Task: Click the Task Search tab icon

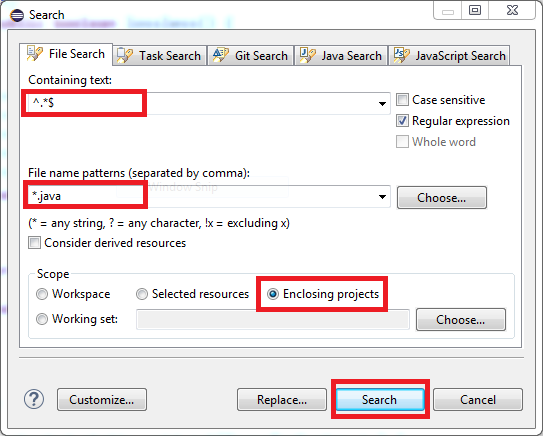Action: (x=125, y=55)
